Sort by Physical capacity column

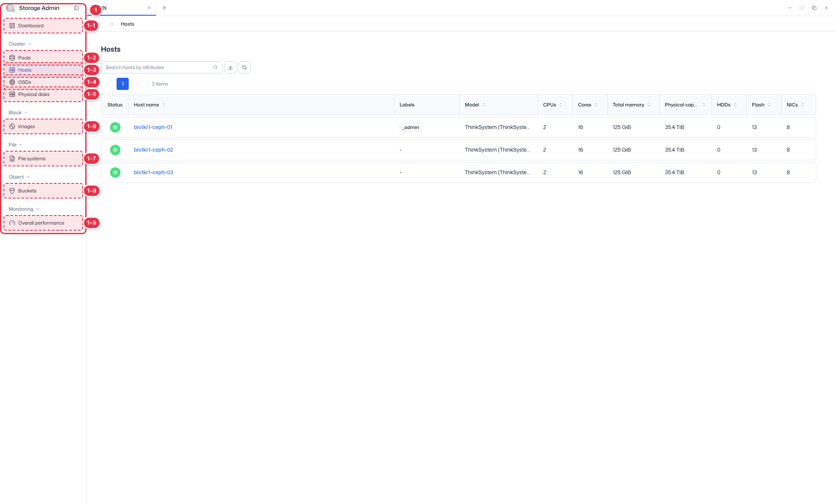704,105
